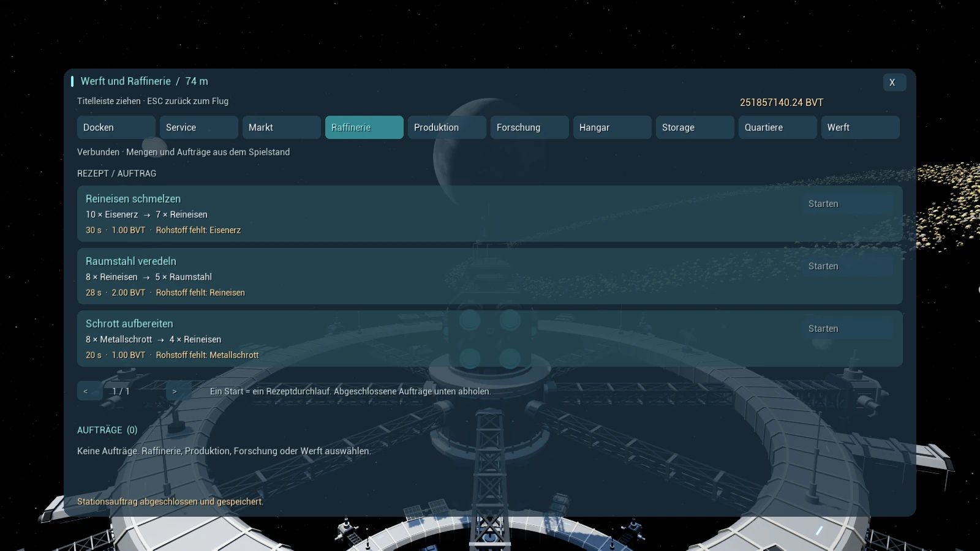Select the Schrott aufbereiten recipe title
Image resolution: width=980 pixels, height=551 pixels.
point(129,324)
